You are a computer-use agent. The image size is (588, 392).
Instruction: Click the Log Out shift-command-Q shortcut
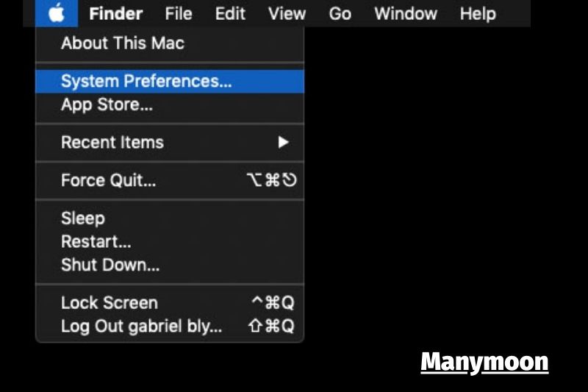pyautogui.click(x=271, y=326)
